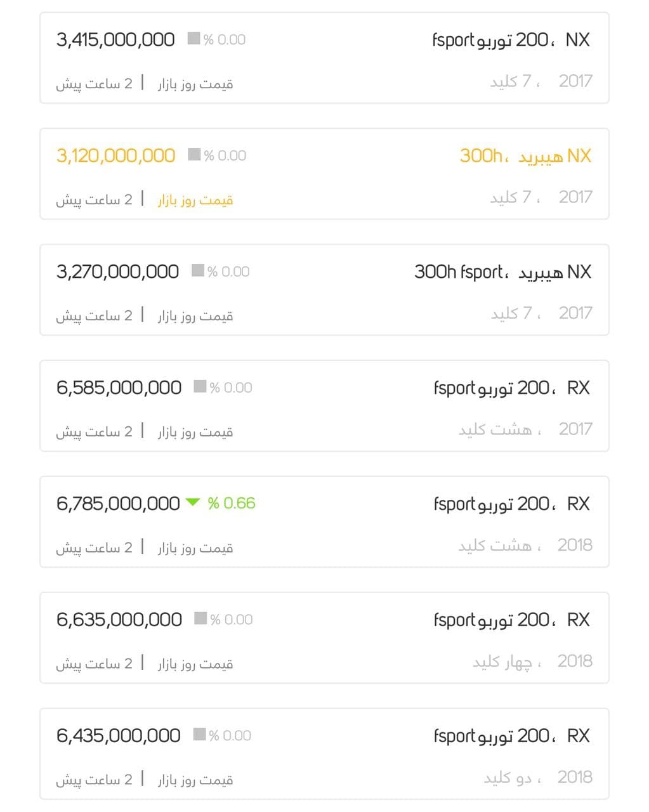Click the green down arrow beside 6,785,000,000

(x=192, y=503)
